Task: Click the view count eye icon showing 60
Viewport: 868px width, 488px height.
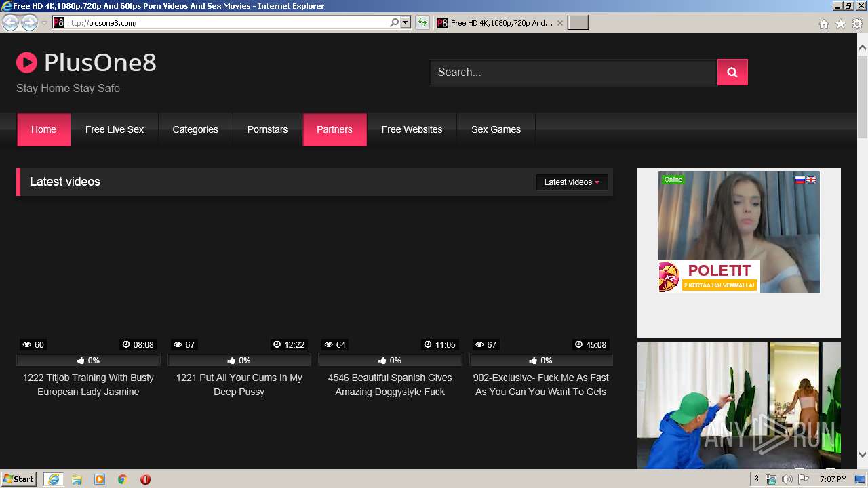Action: pos(26,344)
